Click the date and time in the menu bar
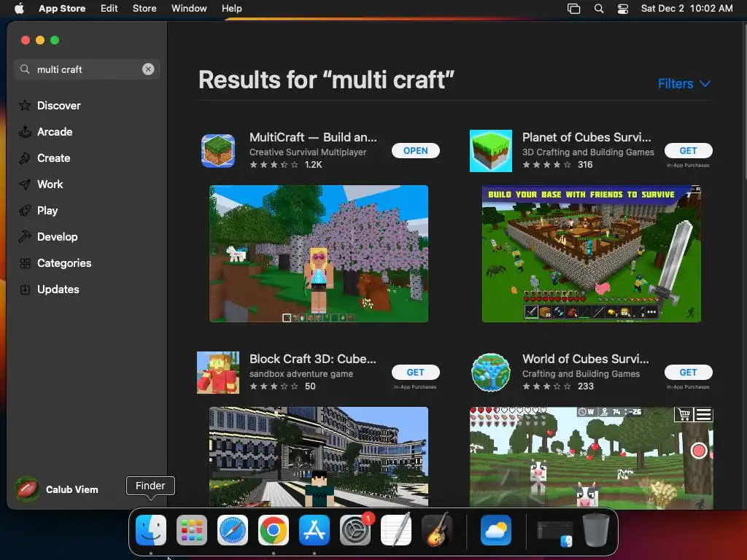 tap(686, 9)
